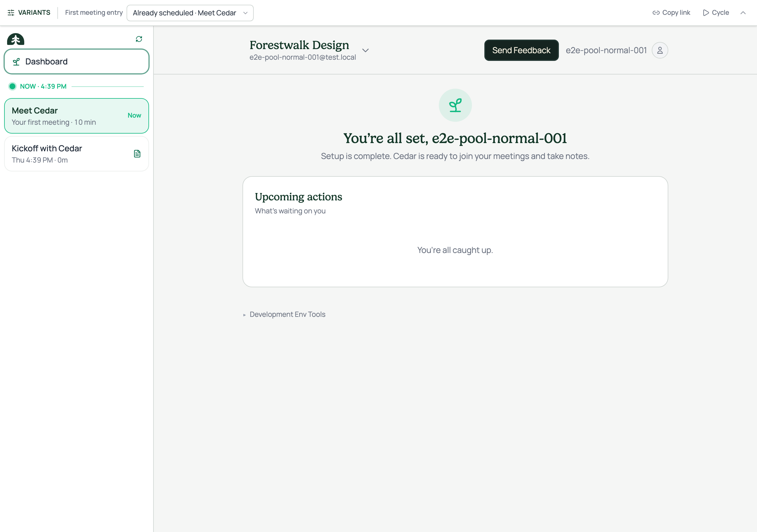Image resolution: width=757 pixels, height=532 pixels.
Task: Start Cycle playback of variants
Action: click(716, 12)
